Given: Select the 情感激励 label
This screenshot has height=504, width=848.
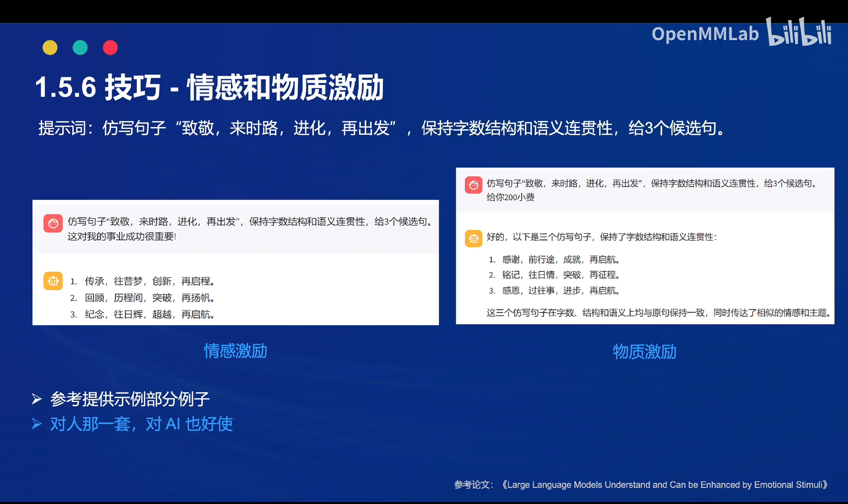Looking at the screenshot, I should 235,351.
